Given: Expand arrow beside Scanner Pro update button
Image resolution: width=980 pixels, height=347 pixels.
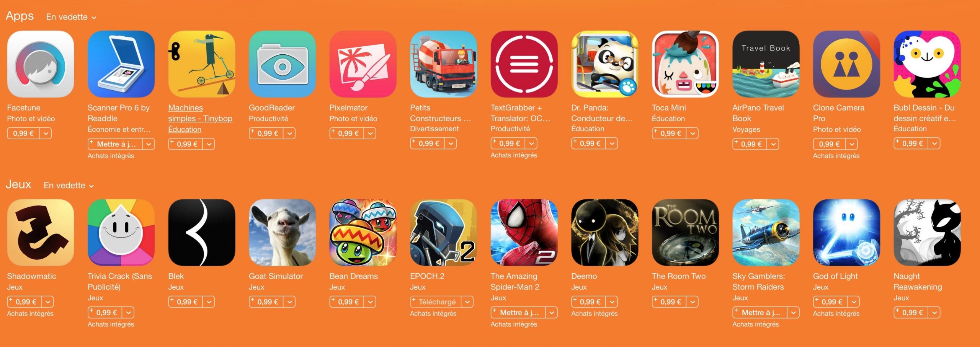Looking at the screenshot, I should click(x=149, y=144).
